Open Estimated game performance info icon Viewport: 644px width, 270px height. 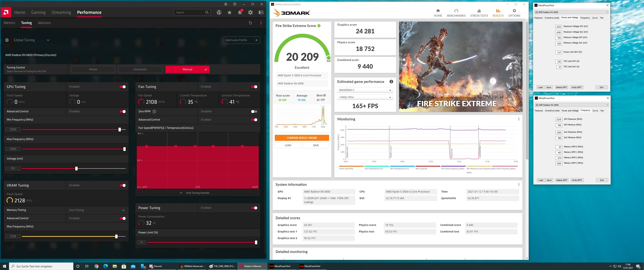coord(391,82)
